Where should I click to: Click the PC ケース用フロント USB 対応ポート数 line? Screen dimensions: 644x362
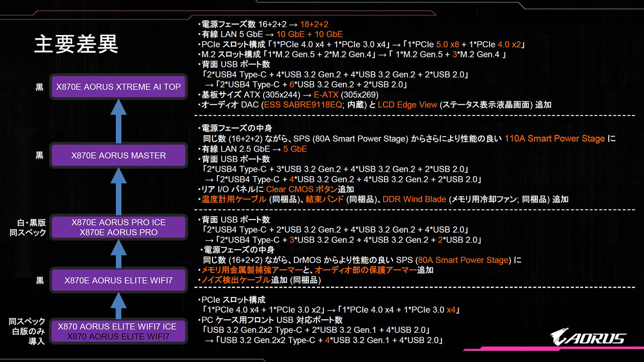click(270, 320)
